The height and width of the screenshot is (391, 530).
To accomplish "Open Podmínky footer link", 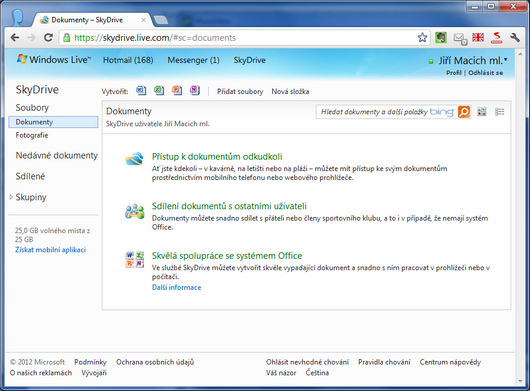I will click(90, 362).
